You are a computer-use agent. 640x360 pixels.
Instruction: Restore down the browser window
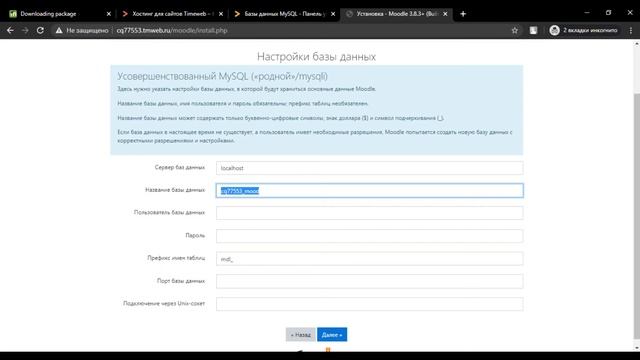pyautogui.click(x=609, y=13)
